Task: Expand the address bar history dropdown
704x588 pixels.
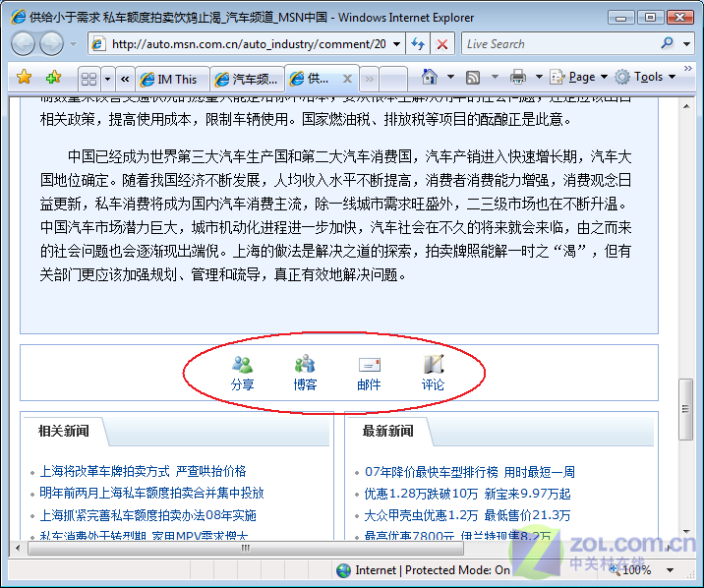Action: [x=397, y=44]
